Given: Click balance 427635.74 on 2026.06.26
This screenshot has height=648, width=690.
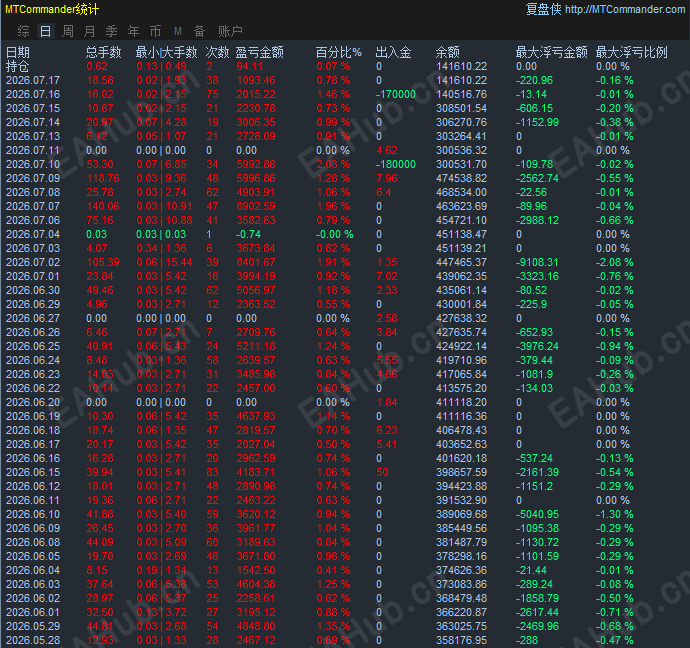Looking at the screenshot, I should [x=462, y=333].
